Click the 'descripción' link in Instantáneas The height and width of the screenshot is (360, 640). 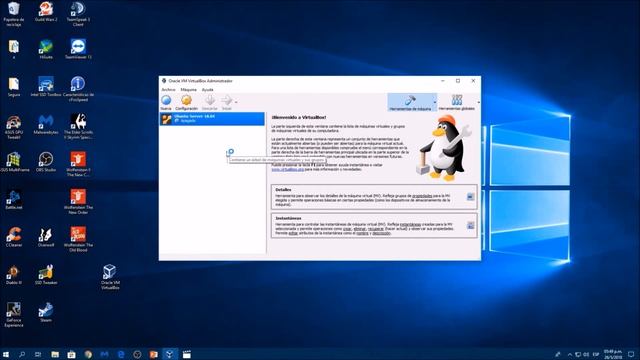tap(381, 233)
